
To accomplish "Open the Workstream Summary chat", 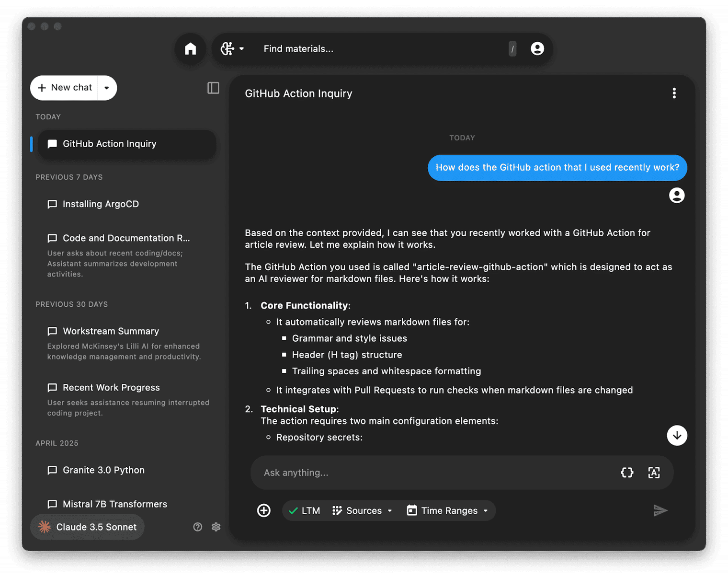I will [127, 343].
